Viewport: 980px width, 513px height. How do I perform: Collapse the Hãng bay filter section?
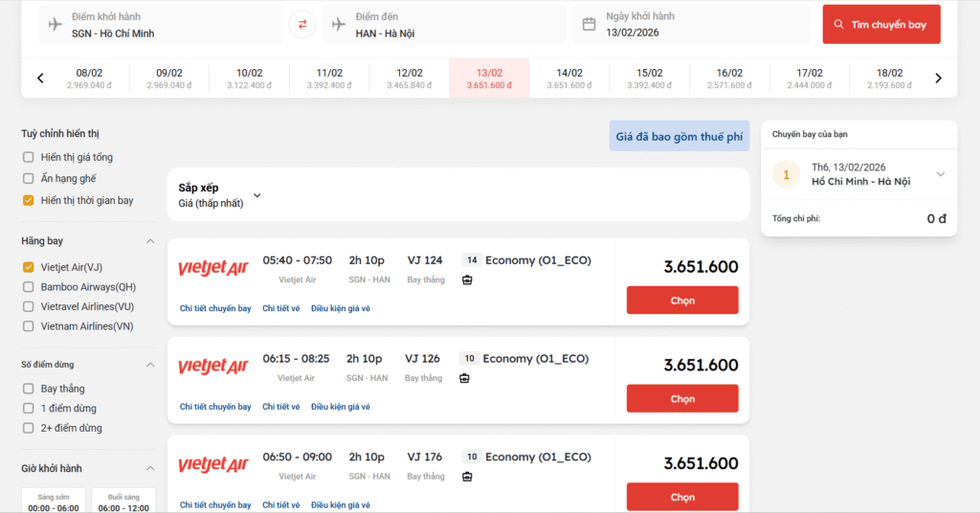[x=150, y=241]
